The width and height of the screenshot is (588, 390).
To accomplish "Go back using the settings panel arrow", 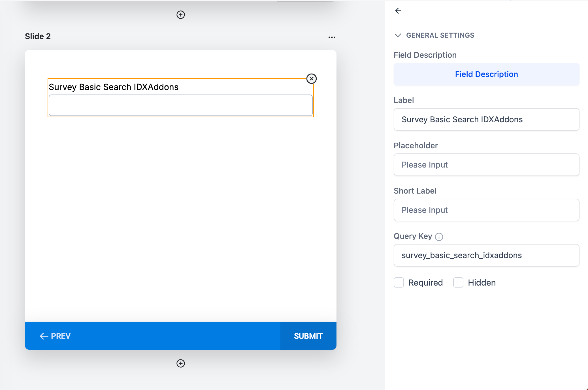I will 398,11.
